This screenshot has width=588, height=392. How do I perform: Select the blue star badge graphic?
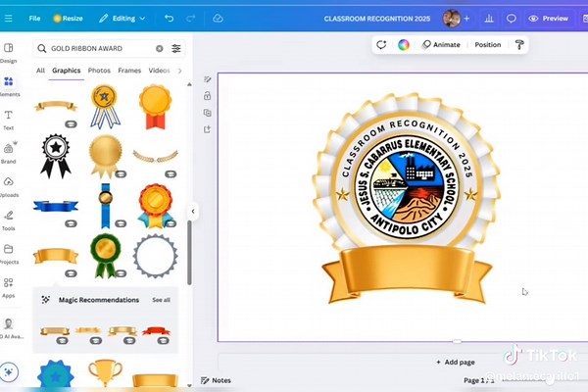(x=55, y=374)
